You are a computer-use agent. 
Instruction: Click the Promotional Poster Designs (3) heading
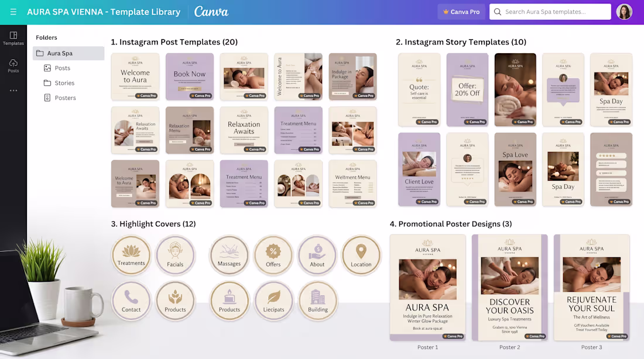point(451,224)
